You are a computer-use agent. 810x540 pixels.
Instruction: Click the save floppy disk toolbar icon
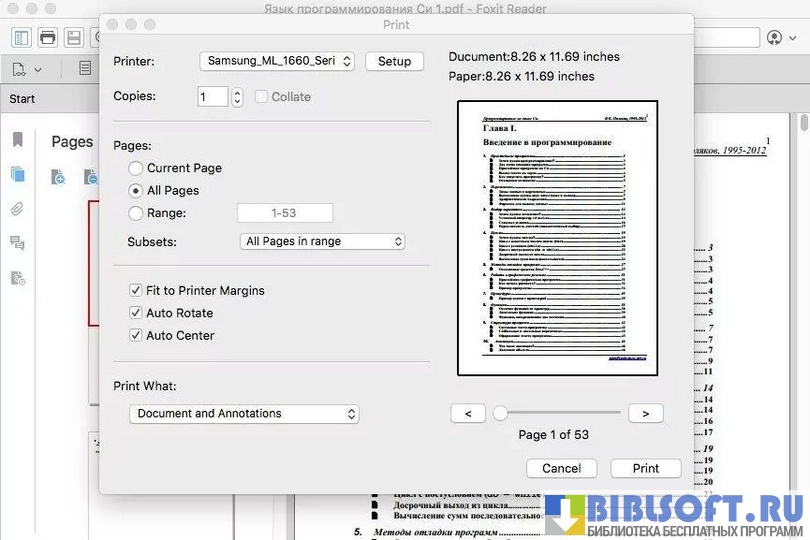pyautogui.click(x=73, y=38)
